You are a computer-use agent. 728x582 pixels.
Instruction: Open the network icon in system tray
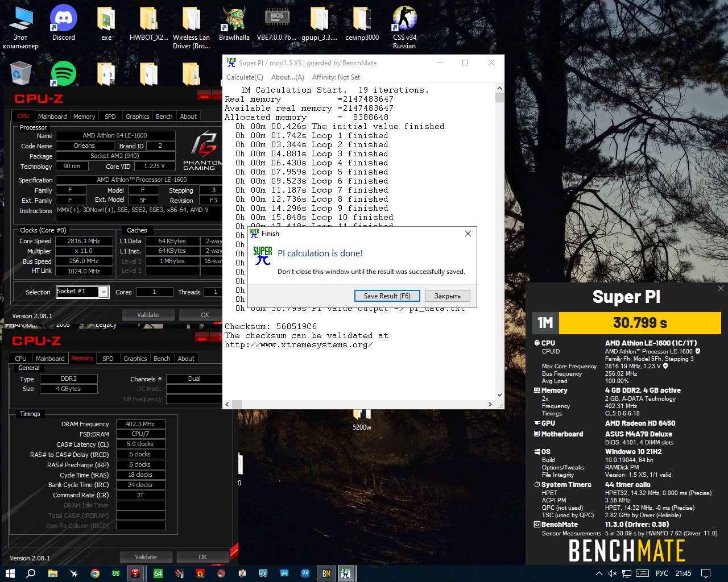click(x=627, y=573)
